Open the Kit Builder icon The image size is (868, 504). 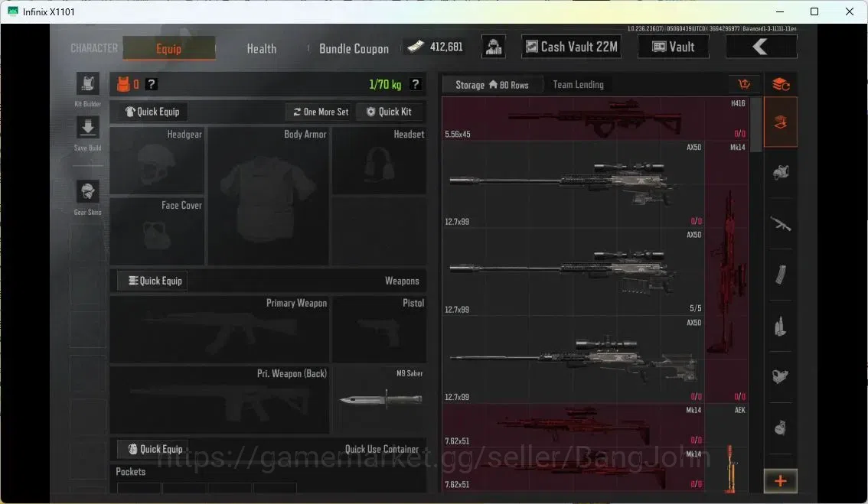[87, 84]
